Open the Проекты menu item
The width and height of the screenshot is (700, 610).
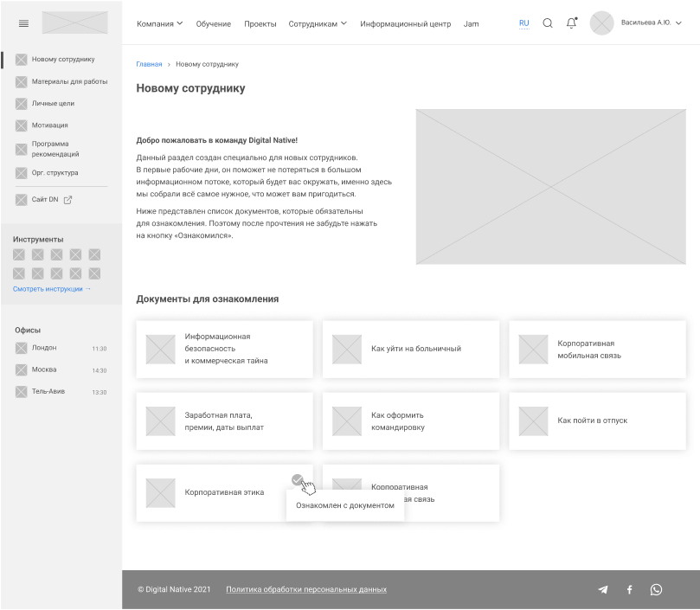[x=260, y=24]
